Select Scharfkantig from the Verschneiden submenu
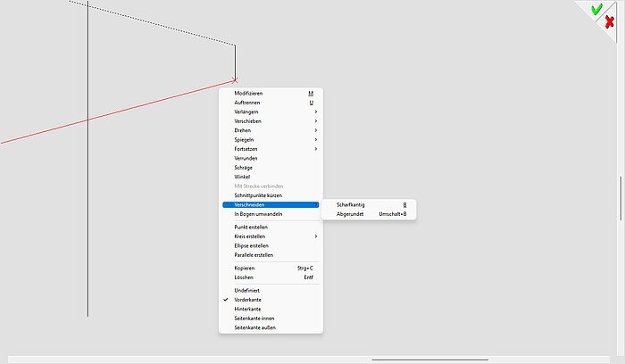 coord(351,204)
